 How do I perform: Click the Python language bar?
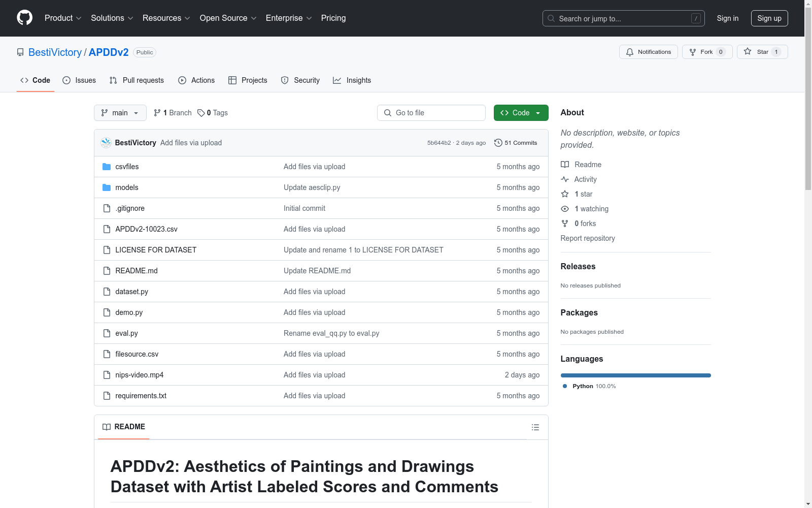click(635, 375)
